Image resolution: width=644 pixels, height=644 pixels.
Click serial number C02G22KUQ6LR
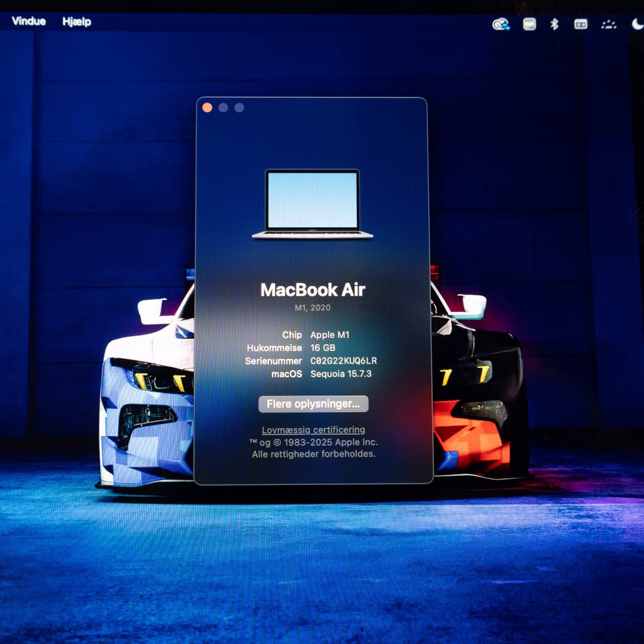(343, 361)
